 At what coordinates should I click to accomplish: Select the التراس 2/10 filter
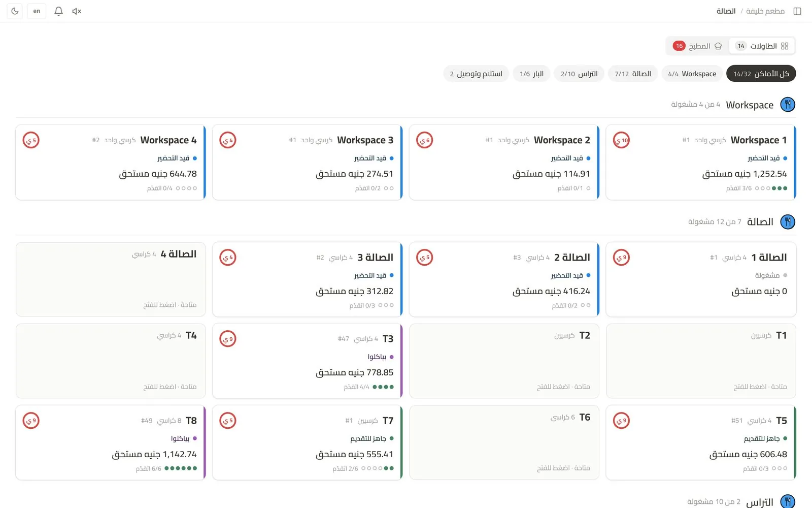click(x=579, y=74)
